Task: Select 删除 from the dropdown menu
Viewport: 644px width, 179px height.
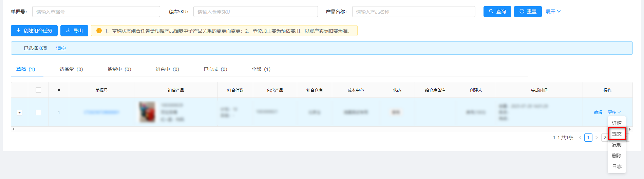Action: [x=617, y=156]
